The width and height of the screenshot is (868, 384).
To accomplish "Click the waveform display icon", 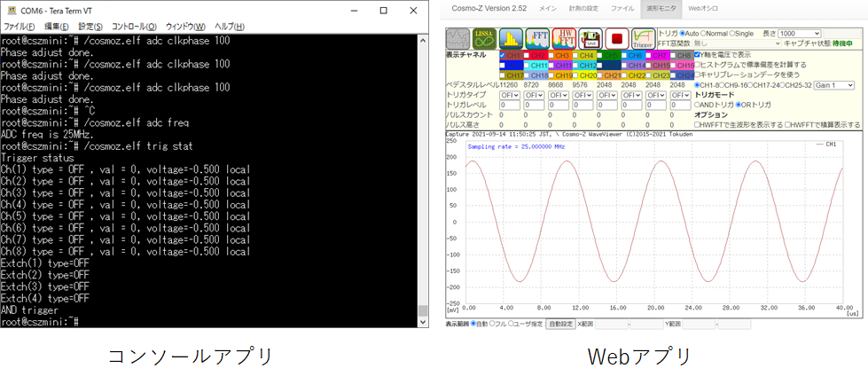I will point(458,38).
